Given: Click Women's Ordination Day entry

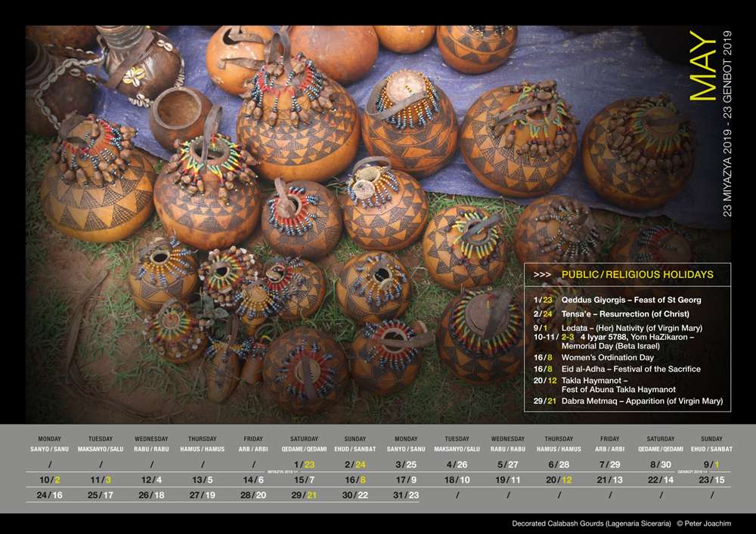Looking at the screenshot, I should [593, 357].
